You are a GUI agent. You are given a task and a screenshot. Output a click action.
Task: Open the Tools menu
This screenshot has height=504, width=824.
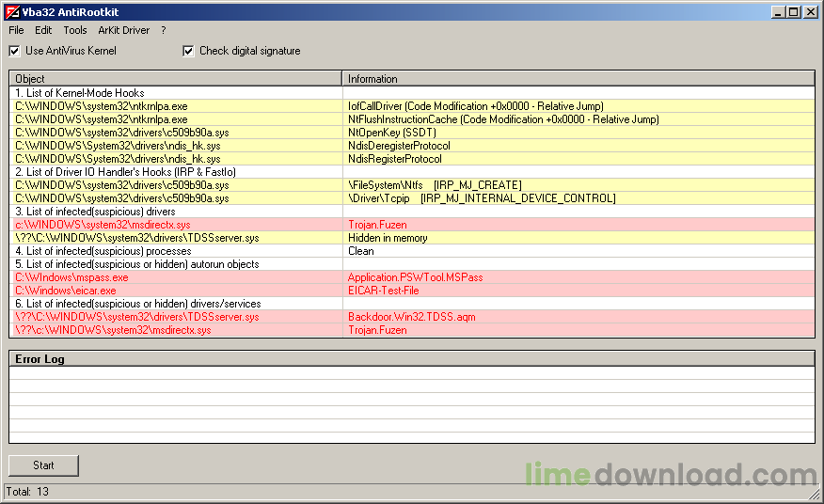pyautogui.click(x=75, y=30)
